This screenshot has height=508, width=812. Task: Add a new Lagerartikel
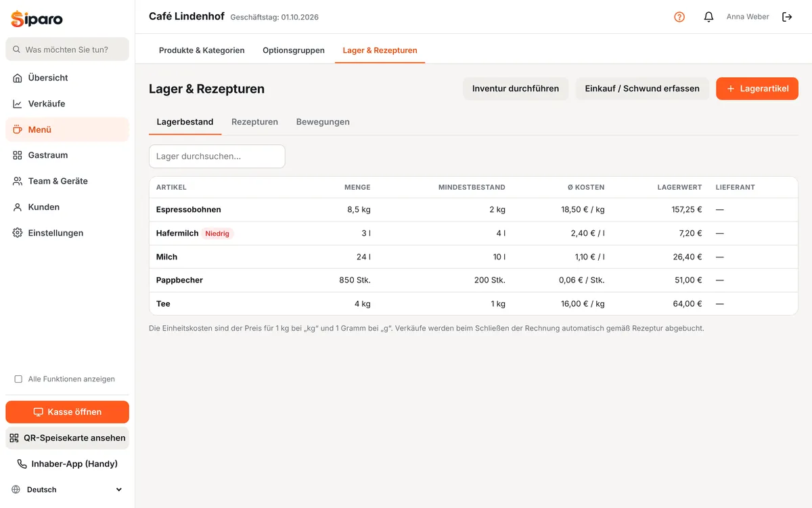point(757,89)
